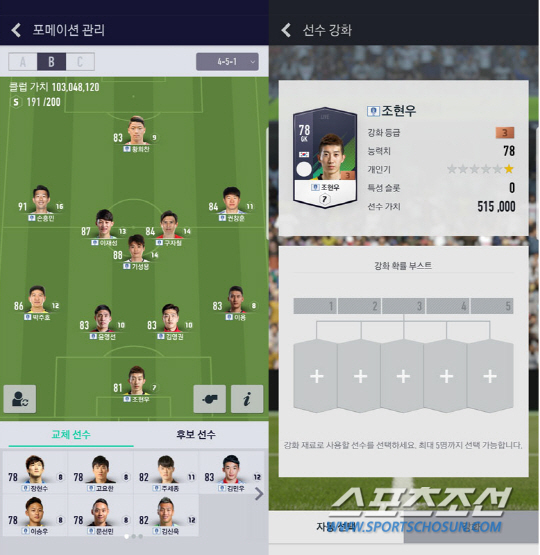Select squad C toggle
Viewport: 540px width, 555px height.
click(80, 62)
